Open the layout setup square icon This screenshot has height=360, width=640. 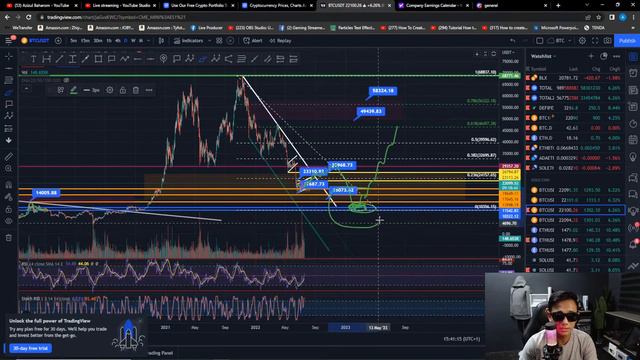click(539, 41)
